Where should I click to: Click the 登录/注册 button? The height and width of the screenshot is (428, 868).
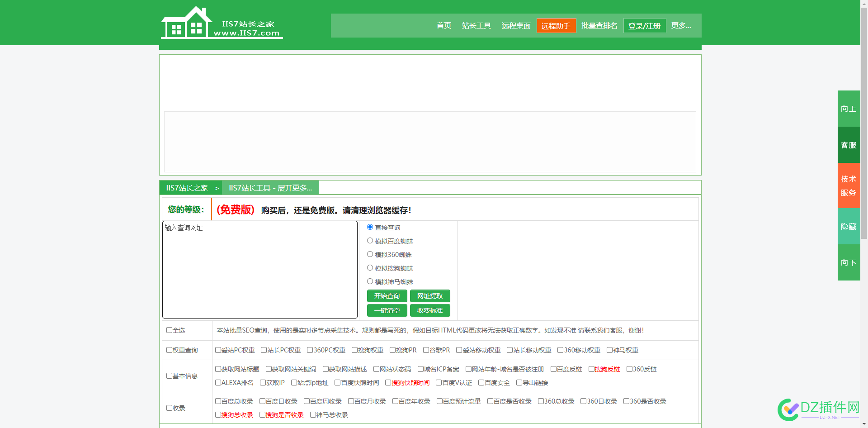tap(645, 26)
